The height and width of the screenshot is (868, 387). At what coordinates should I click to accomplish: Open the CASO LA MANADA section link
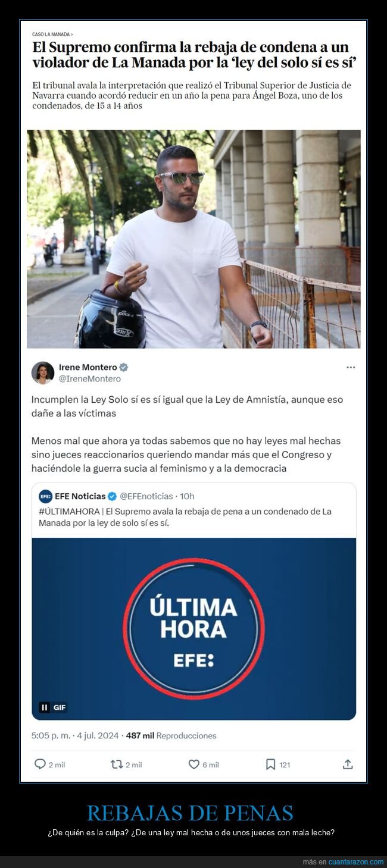click(x=52, y=35)
